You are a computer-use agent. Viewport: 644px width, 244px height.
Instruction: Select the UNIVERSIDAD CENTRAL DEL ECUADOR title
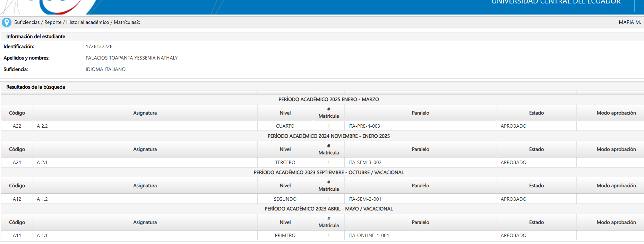pyautogui.click(x=556, y=2)
